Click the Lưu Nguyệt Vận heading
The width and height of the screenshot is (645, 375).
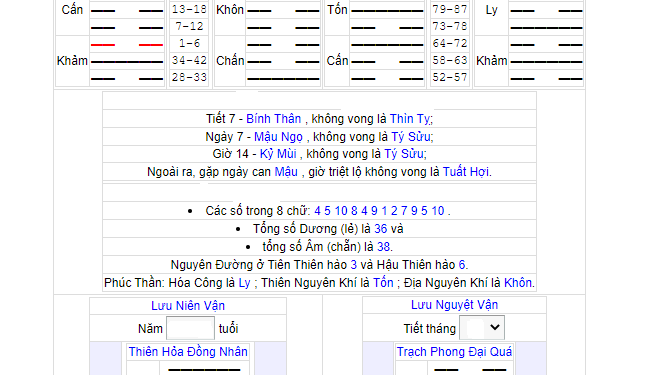point(455,305)
